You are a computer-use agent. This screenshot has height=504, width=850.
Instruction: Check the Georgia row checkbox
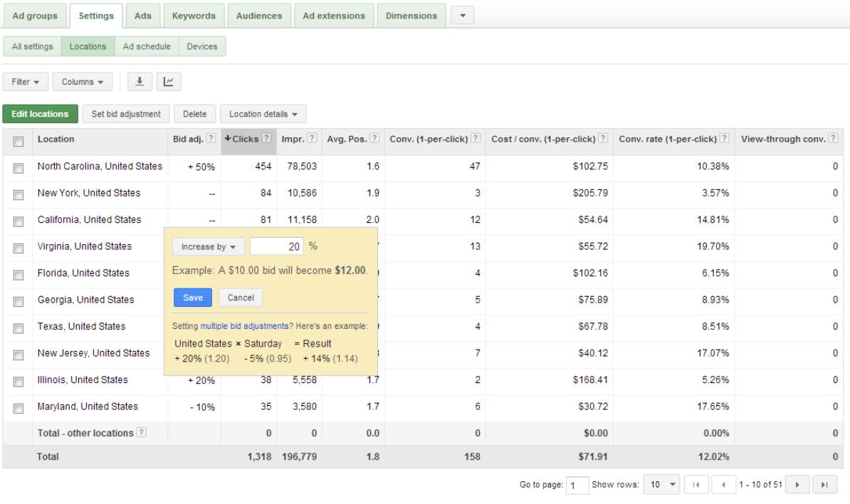(19, 301)
